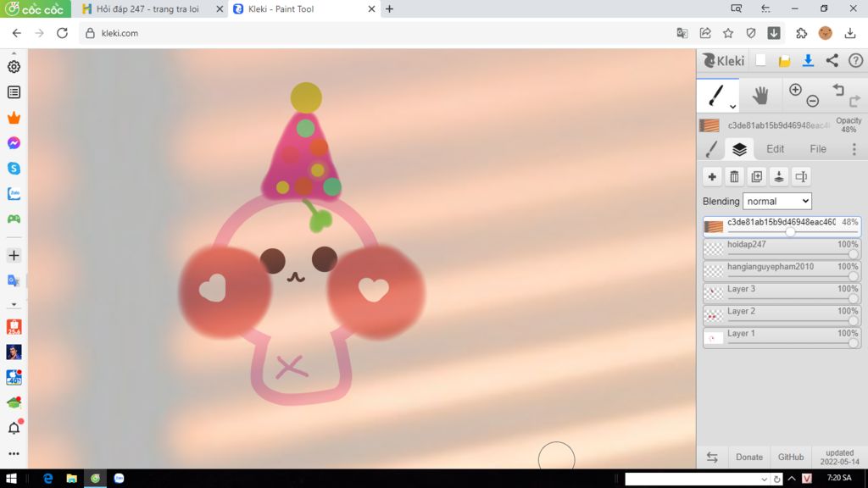Open the GitHub link
The image size is (868, 488).
click(791, 457)
